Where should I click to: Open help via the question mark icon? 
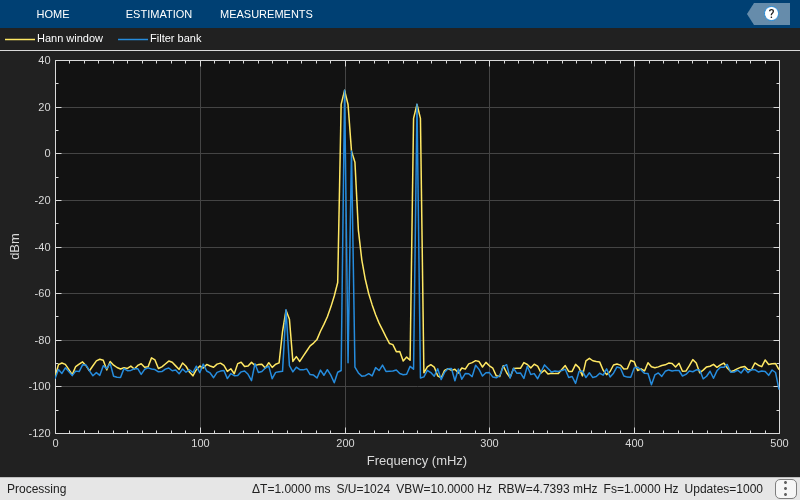pyautogui.click(x=770, y=14)
